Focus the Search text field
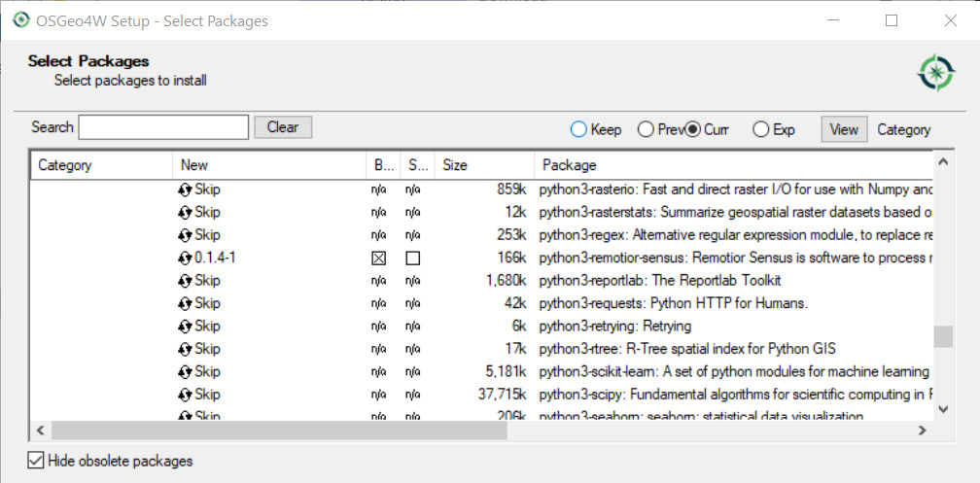The width and height of the screenshot is (980, 483). click(163, 127)
